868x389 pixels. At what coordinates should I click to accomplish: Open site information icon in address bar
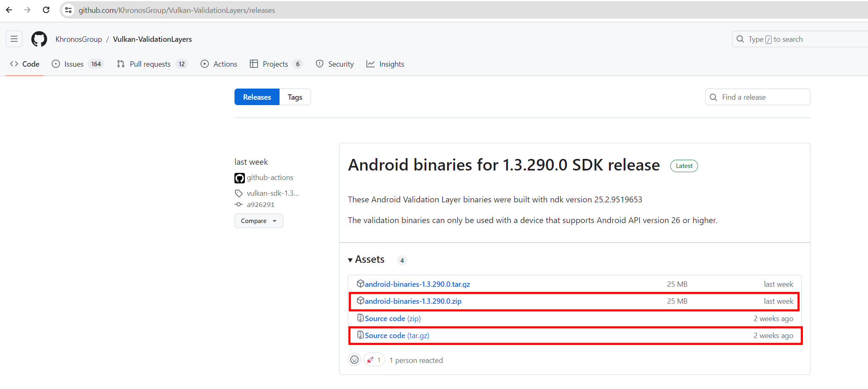coord(68,10)
